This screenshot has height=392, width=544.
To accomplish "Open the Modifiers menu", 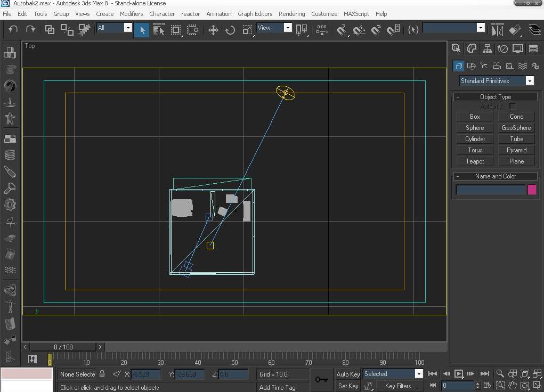I will pyautogui.click(x=131, y=14).
